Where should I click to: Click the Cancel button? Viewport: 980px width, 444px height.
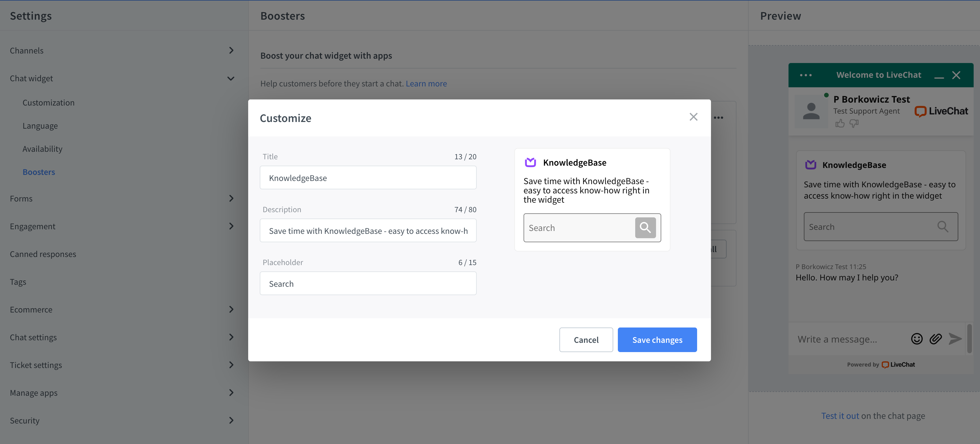[x=586, y=340]
